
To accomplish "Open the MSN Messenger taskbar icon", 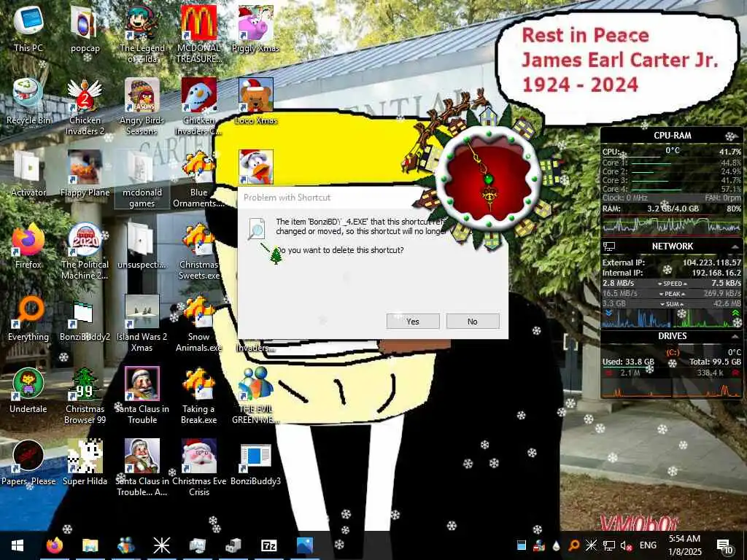I will tap(125, 545).
